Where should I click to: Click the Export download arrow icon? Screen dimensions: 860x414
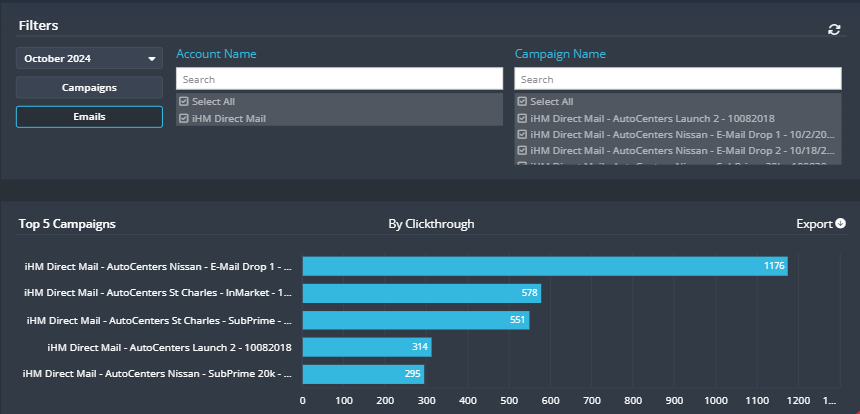(x=840, y=224)
